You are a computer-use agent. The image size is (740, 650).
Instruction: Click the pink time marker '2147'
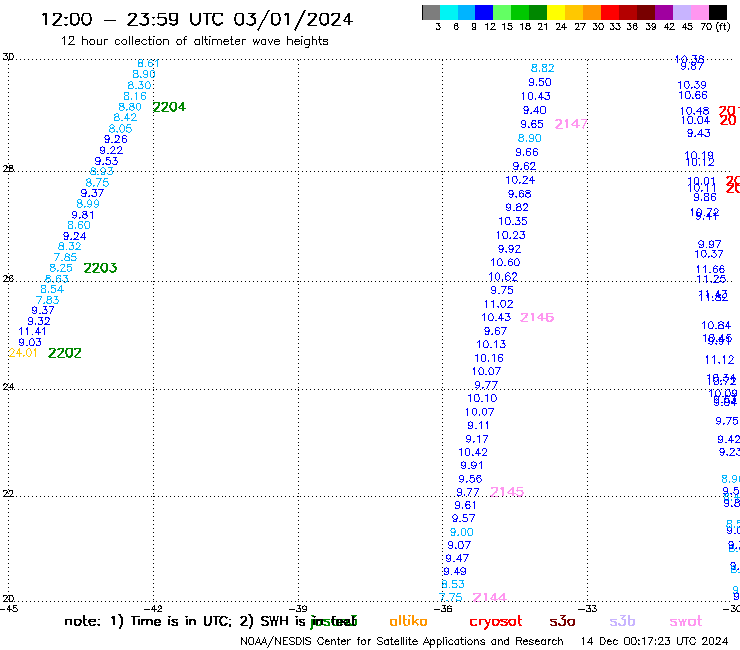click(x=571, y=124)
